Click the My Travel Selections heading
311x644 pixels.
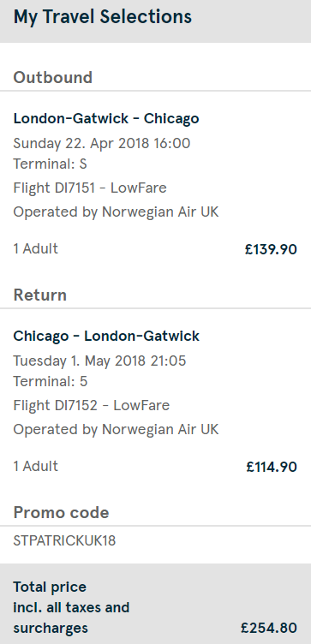pyautogui.click(x=102, y=17)
